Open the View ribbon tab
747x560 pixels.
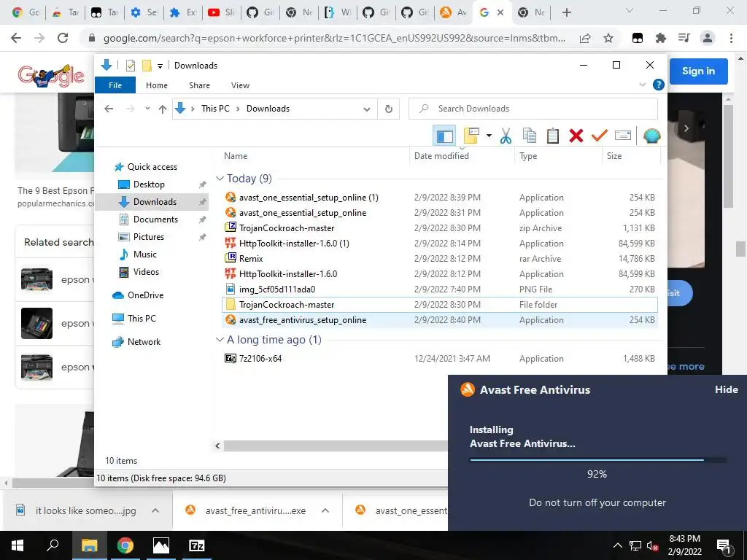pos(240,85)
